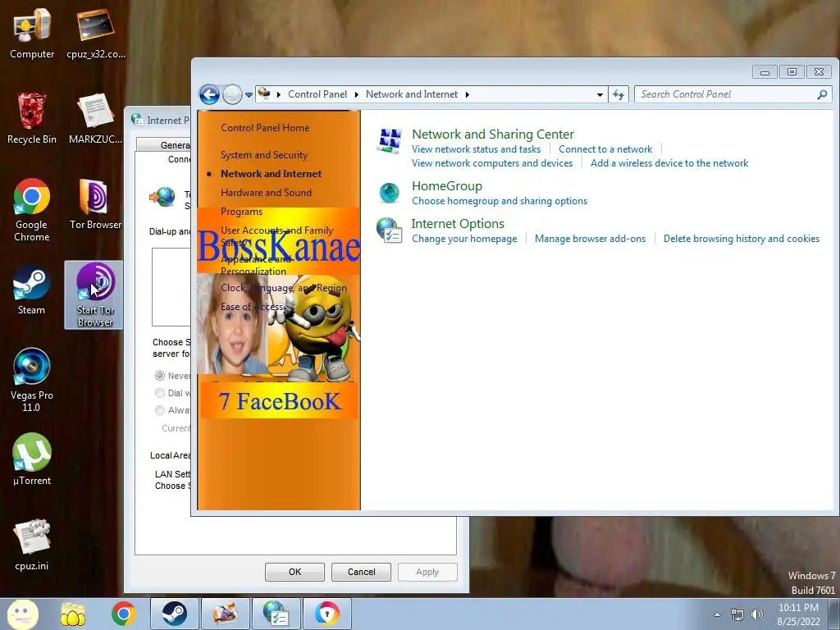This screenshot has width=840, height=630.
Task: Open recent pages dropdown arrow
Action: tap(249, 95)
